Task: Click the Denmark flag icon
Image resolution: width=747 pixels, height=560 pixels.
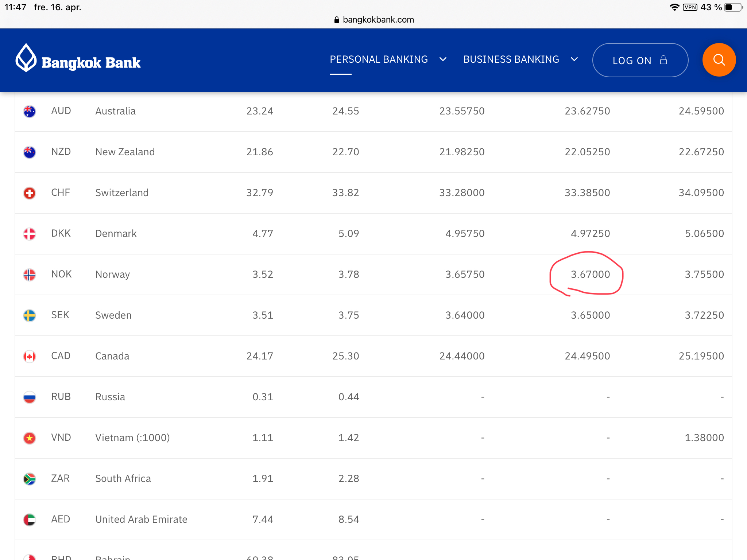Action: [30, 234]
